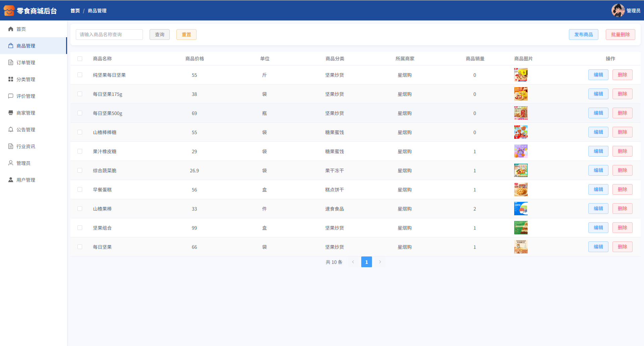644x346 pixels.
Task: Click the administrator avatar in header
Action: (x=618, y=10)
